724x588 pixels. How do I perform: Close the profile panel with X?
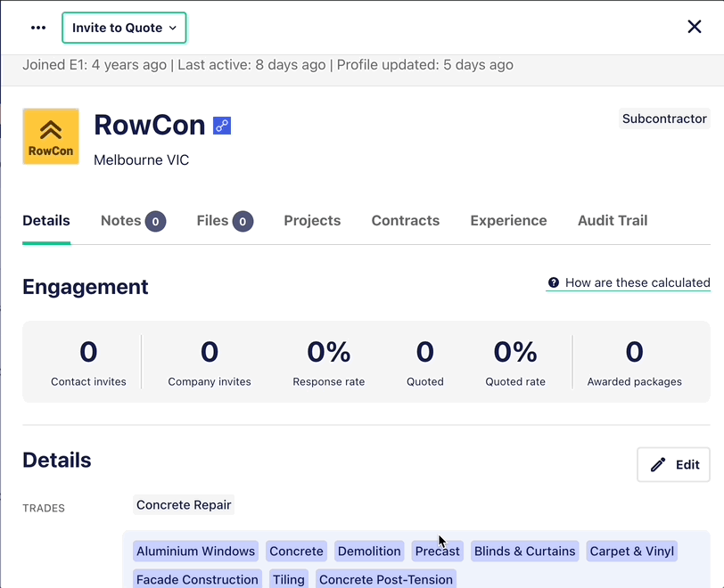695,27
